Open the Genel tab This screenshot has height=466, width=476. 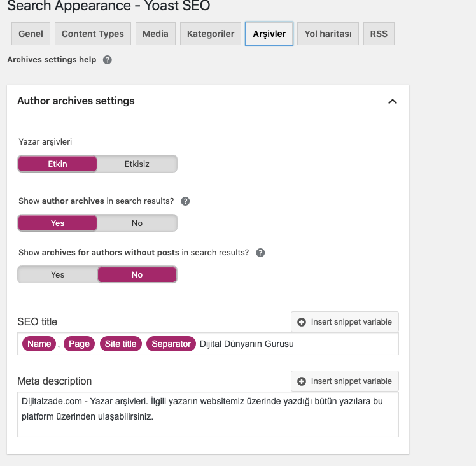coord(31,34)
